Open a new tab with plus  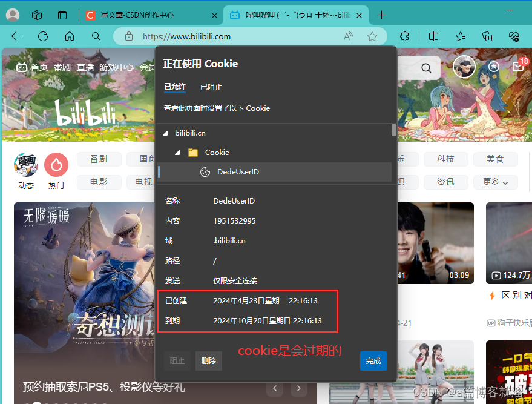coord(382,15)
